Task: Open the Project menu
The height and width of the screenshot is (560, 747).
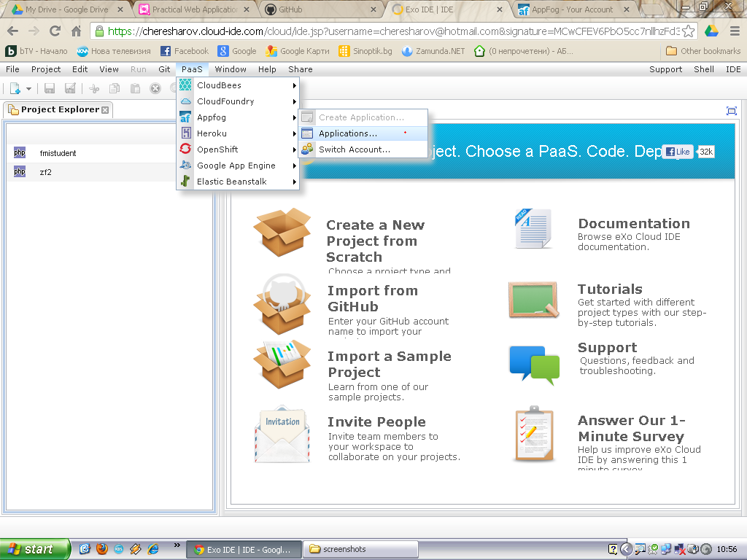Action: (x=46, y=69)
